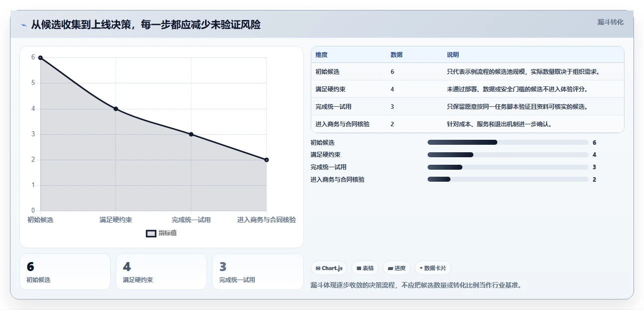644x310 pixels.
Task: Select the 进入商务与合同核验 cell in the table
Action: pyautogui.click(x=343, y=124)
